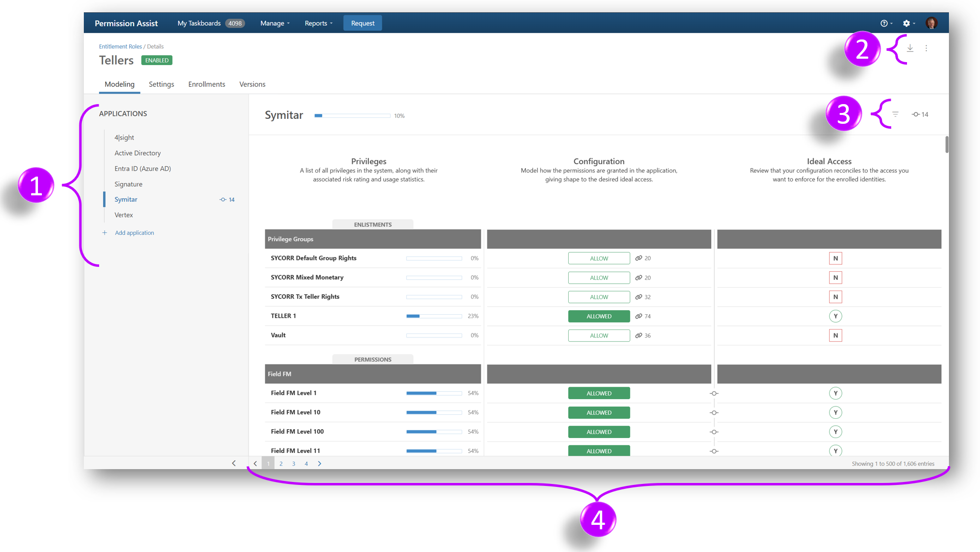Viewport: 980px width, 552px height.
Task: Click the help question mark icon
Action: pos(884,23)
